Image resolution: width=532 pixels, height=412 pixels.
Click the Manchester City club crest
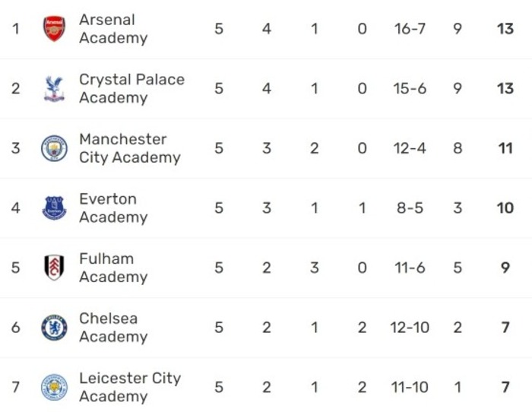(x=54, y=148)
